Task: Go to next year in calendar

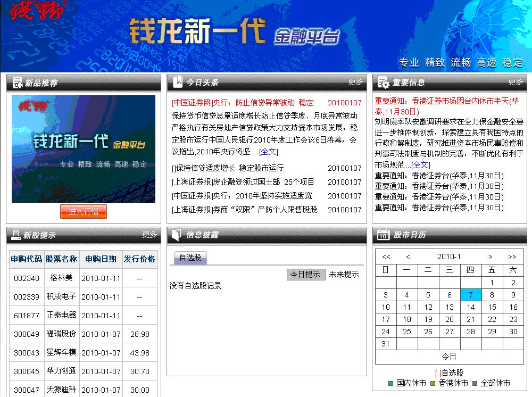Action: (512, 257)
